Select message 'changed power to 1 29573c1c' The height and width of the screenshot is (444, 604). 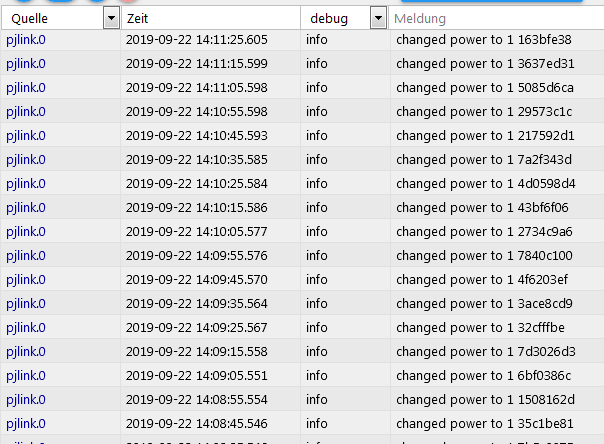(x=484, y=112)
